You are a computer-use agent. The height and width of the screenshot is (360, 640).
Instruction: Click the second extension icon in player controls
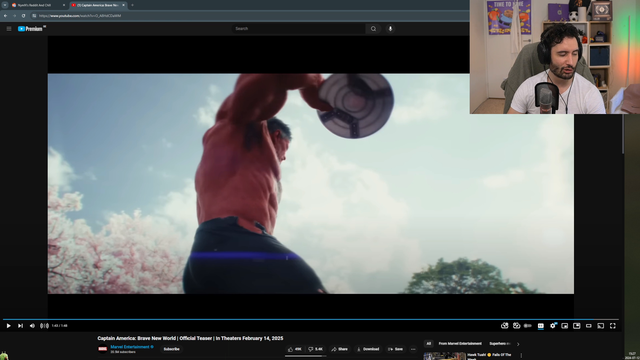(x=516, y=326)
